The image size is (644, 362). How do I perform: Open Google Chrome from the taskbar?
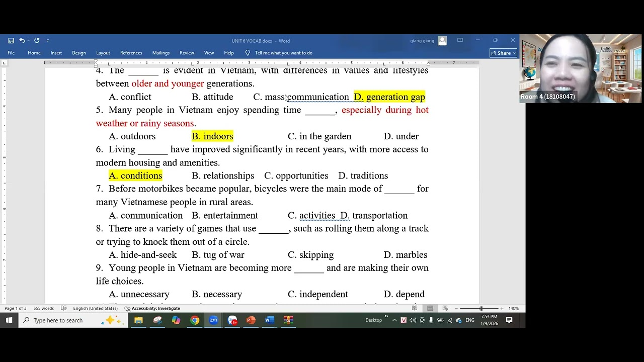195,320
